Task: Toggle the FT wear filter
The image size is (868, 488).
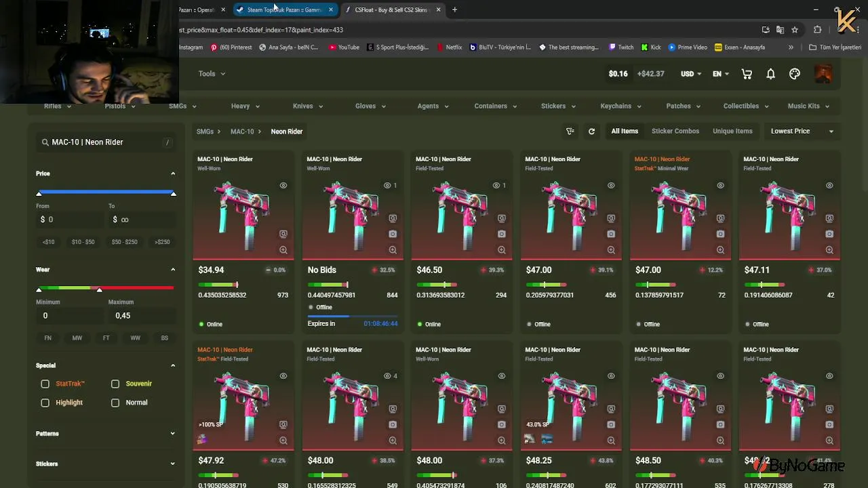Action: tap(106, 338)
